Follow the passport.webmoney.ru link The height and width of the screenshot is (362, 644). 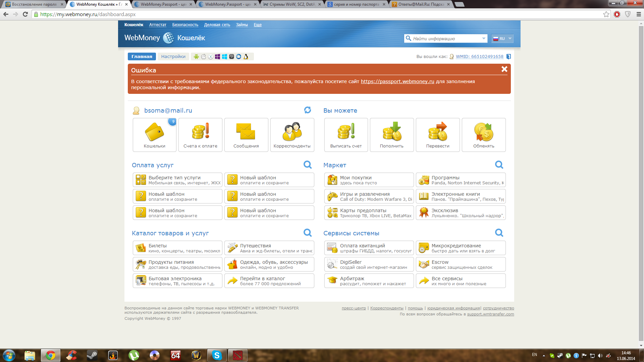pyautogui.click(x=397, y=81)
